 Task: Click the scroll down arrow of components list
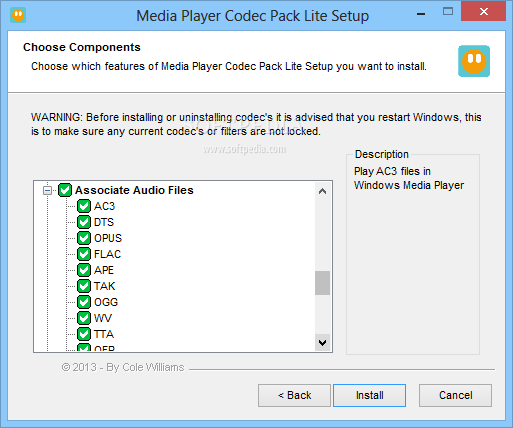pos(322,343)
